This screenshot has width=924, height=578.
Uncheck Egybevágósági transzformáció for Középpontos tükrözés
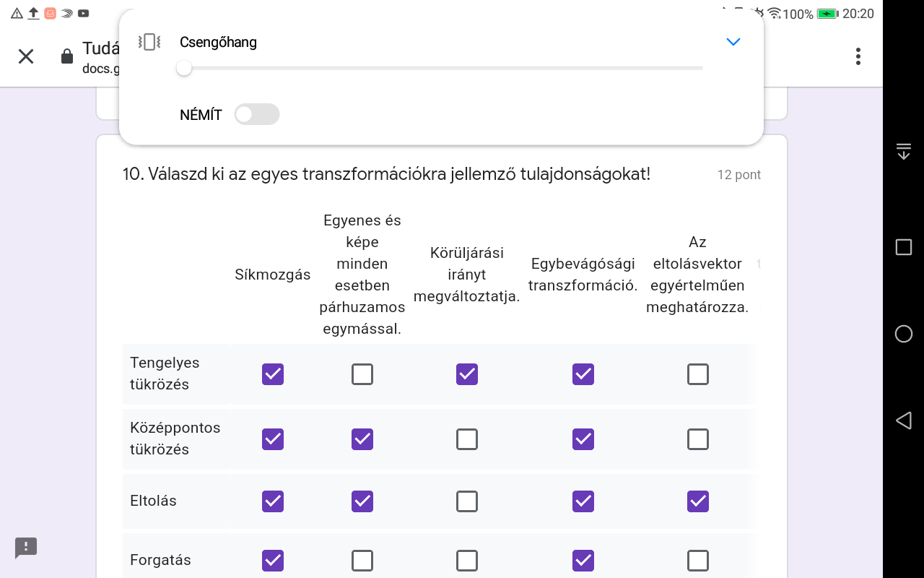pyautogui.click(x=583, y=439)
